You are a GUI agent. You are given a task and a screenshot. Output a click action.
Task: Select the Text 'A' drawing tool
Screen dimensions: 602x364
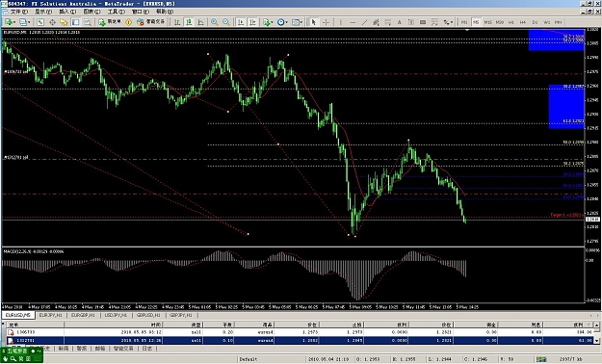[x=400, y=22]
